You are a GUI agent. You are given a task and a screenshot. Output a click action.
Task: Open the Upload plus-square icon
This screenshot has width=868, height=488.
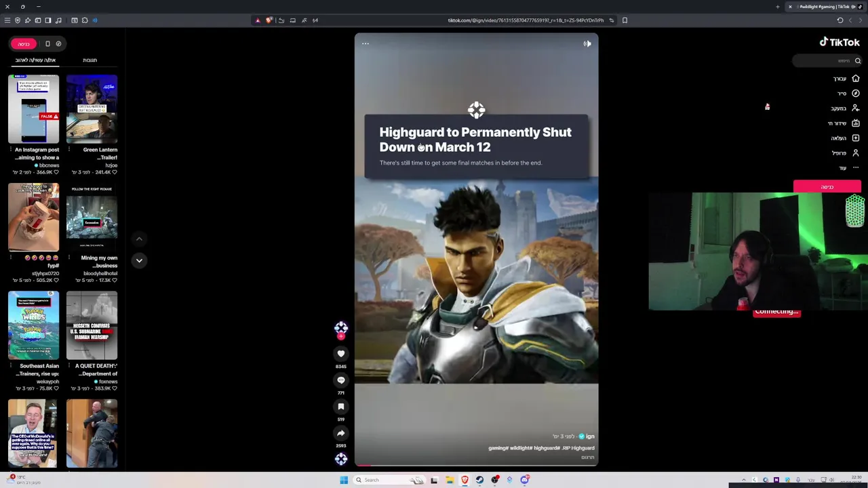pyautogui.click(x=855, y=138)
